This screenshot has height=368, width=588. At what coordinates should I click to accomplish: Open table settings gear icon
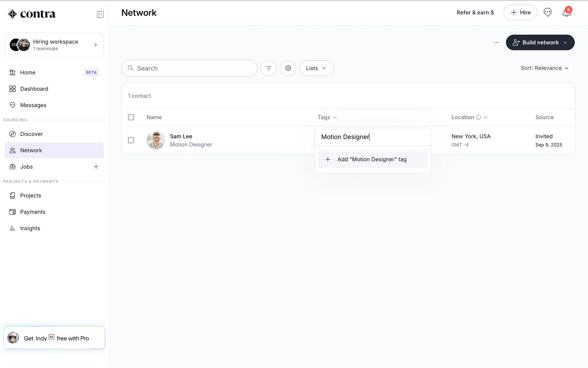point(288,68)
